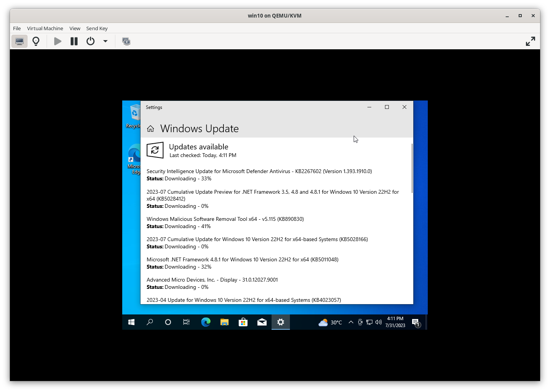Open the notification action center
Image resolution: width=550 pixels, height=392 pixels.
click(x=416, y=322)
